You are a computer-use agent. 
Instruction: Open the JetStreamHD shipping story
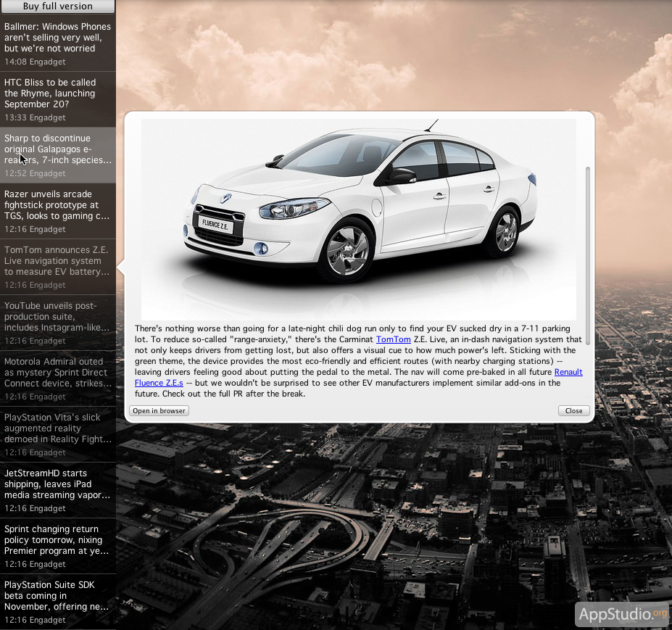58,490
